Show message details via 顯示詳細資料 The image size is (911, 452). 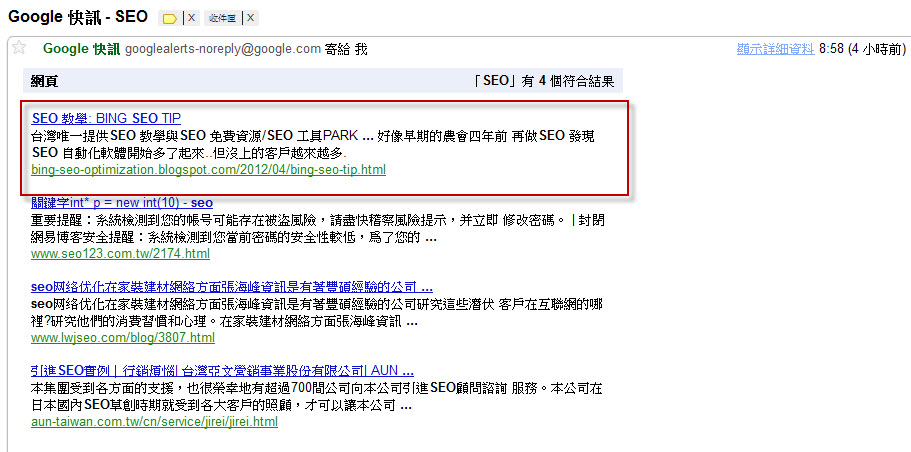(775, 49)
